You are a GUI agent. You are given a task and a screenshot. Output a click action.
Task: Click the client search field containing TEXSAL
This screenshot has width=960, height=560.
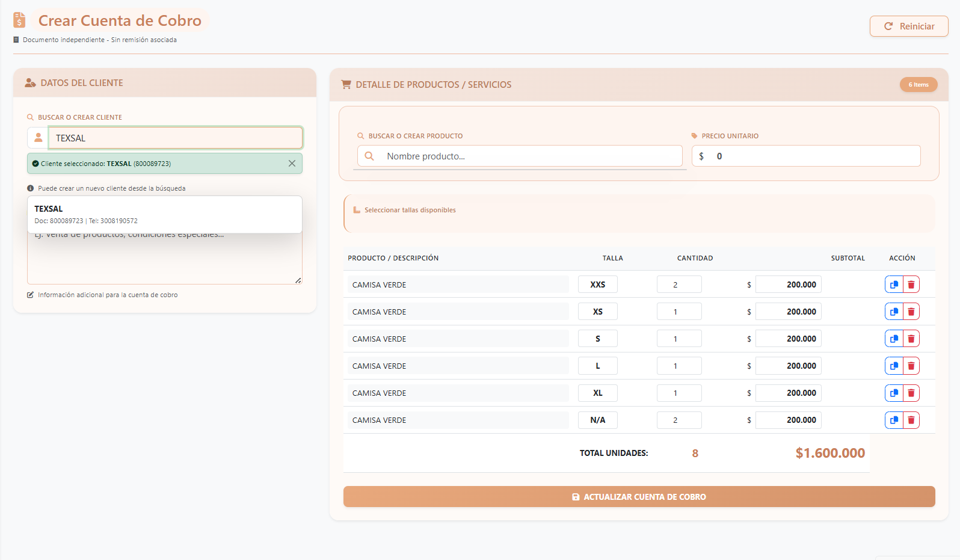pos(175,138)
